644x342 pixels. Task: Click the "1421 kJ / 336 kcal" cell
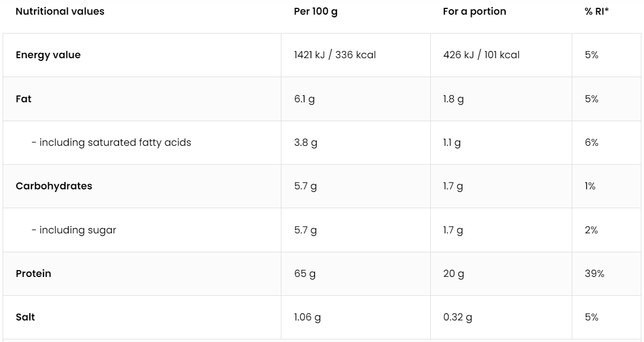point(335,55)
